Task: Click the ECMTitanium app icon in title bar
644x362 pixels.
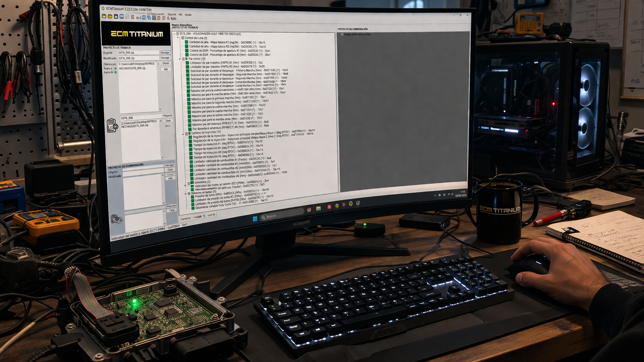Action: [103, 8]
